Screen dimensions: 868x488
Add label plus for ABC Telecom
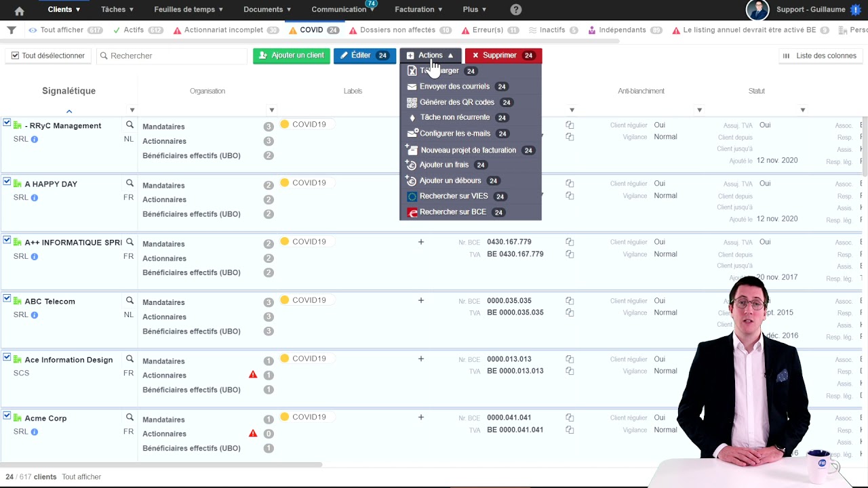pyautogui.click(x=420, y=300)
